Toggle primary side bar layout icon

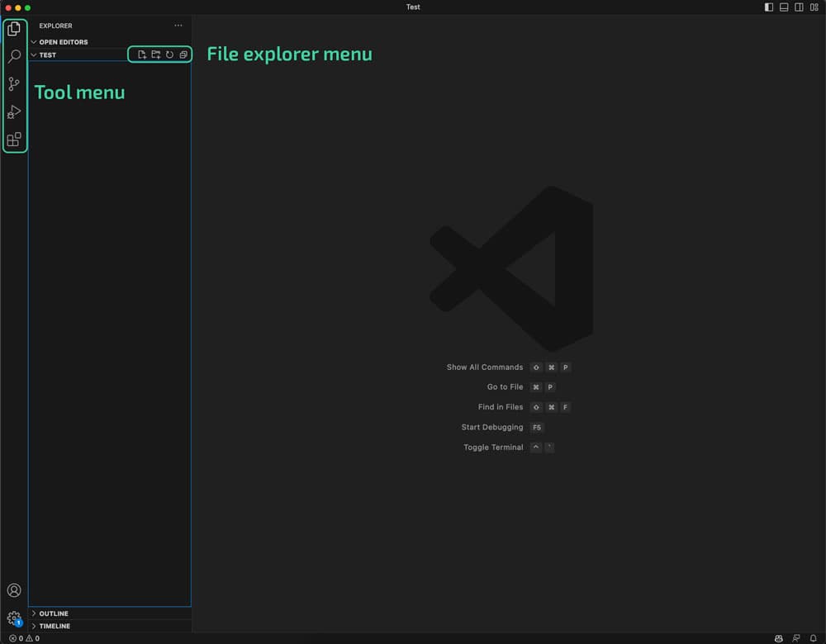tap(768, 7)
